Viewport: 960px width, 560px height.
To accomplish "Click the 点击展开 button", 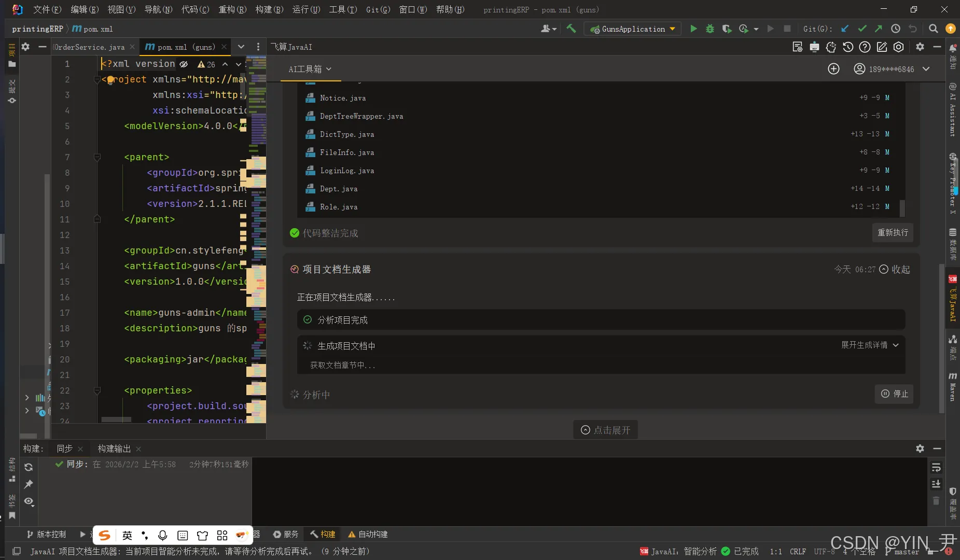I will 605,430.
